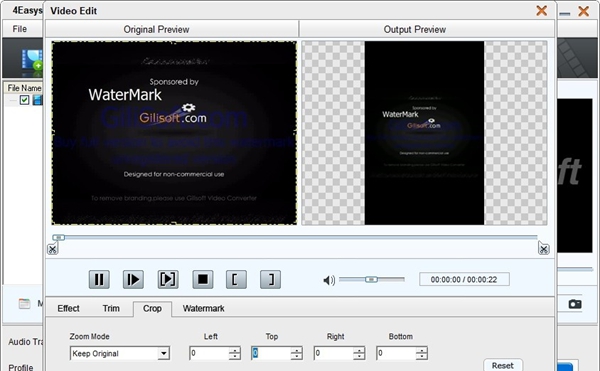Pause playback in Video Edit
Viewport: 600px width, 371px height.
tap(99, 280)
